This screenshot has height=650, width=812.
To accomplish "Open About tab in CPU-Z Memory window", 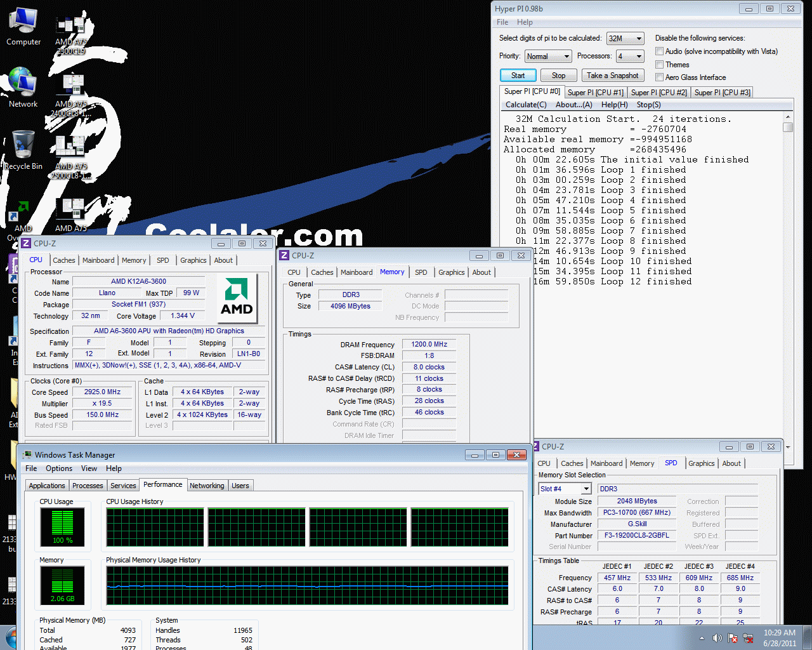I will pyautogui.click(x=481, y=272).
